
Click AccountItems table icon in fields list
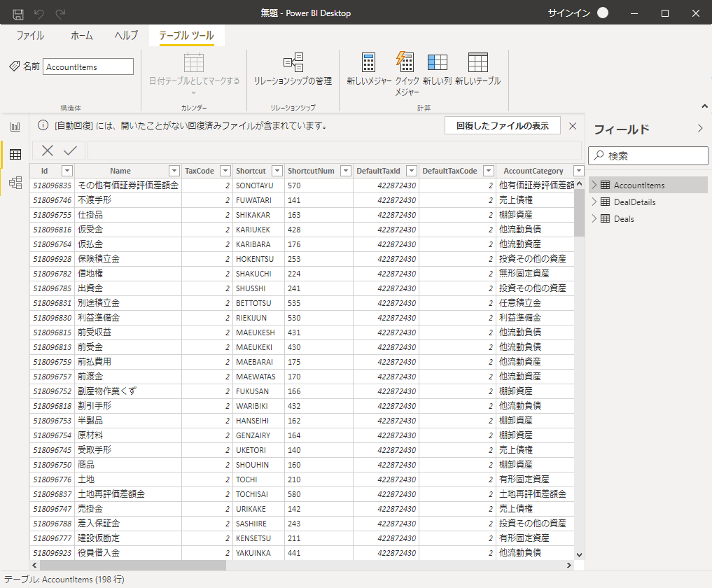606,185
